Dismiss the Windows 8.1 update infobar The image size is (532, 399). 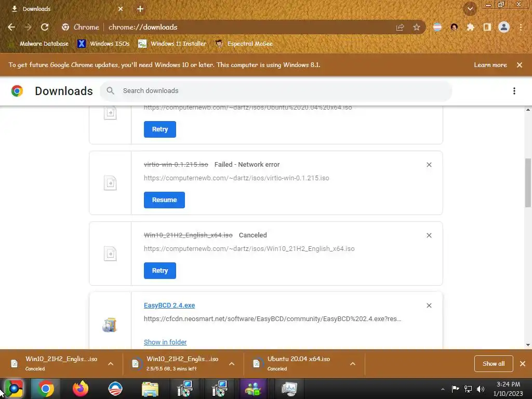pos(520,65)
